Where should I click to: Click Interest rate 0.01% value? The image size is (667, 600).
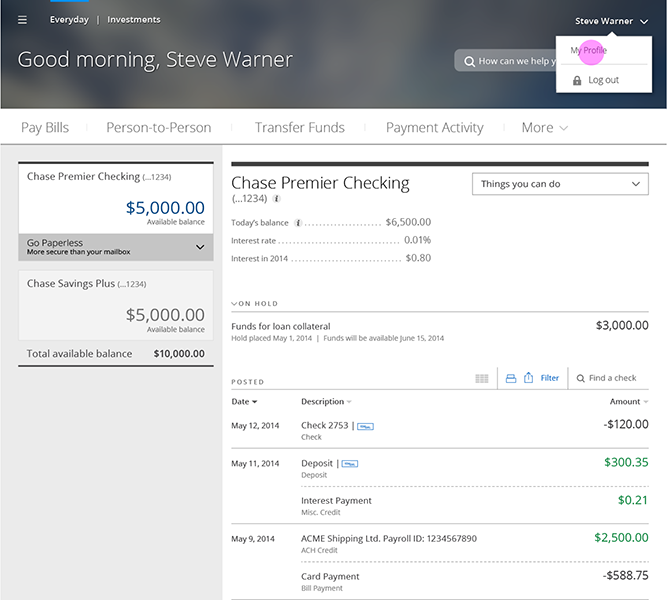click(x=417, y=240)
